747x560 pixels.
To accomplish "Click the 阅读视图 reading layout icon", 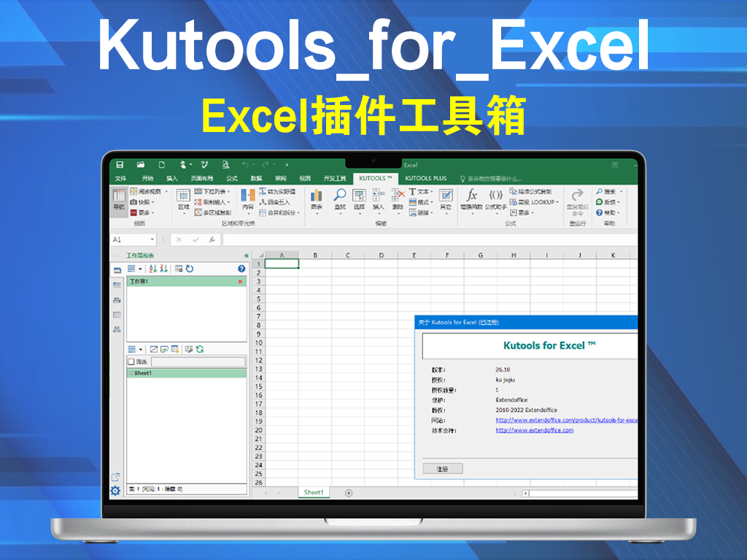I will 134,192.
